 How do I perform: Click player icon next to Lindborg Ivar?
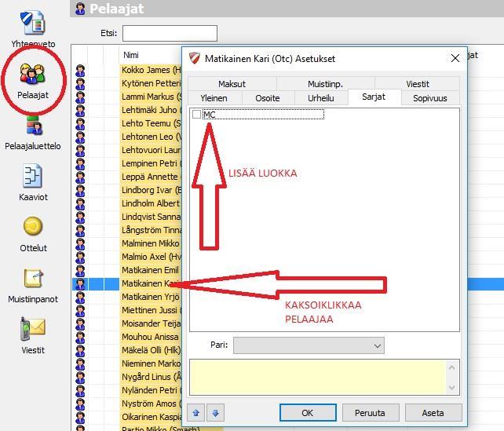[80, 190]
